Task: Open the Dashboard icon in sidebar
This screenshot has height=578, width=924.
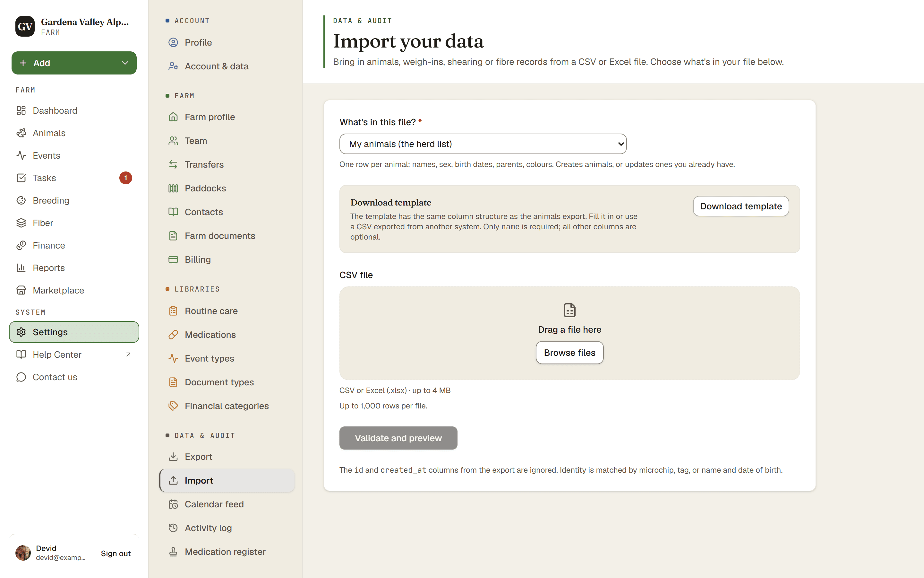Action: tap(21, 110)
